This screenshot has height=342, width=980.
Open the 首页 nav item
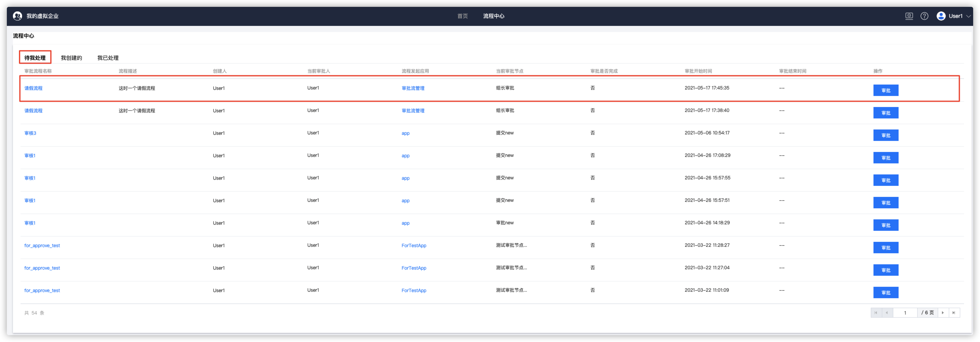(x=462, y=16)
